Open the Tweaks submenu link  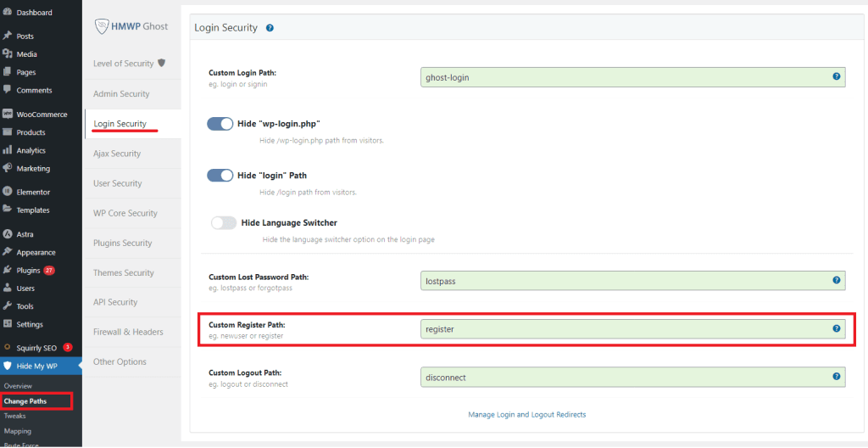point(14,416)
